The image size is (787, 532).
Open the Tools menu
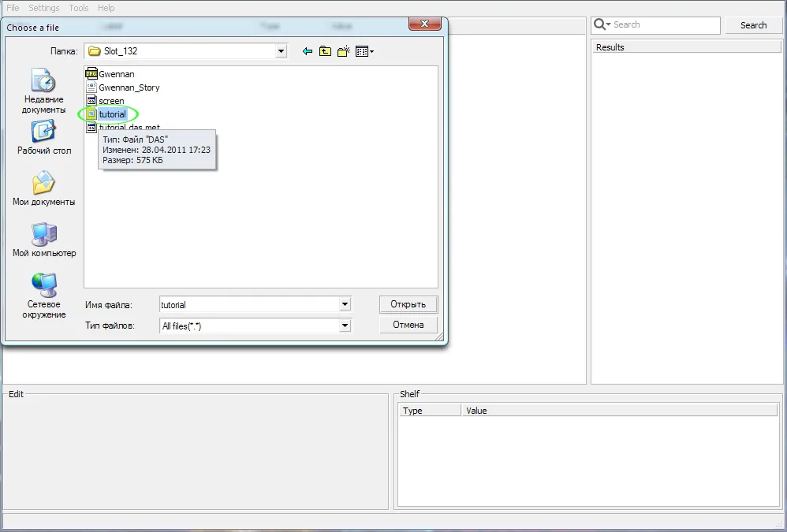79,8
